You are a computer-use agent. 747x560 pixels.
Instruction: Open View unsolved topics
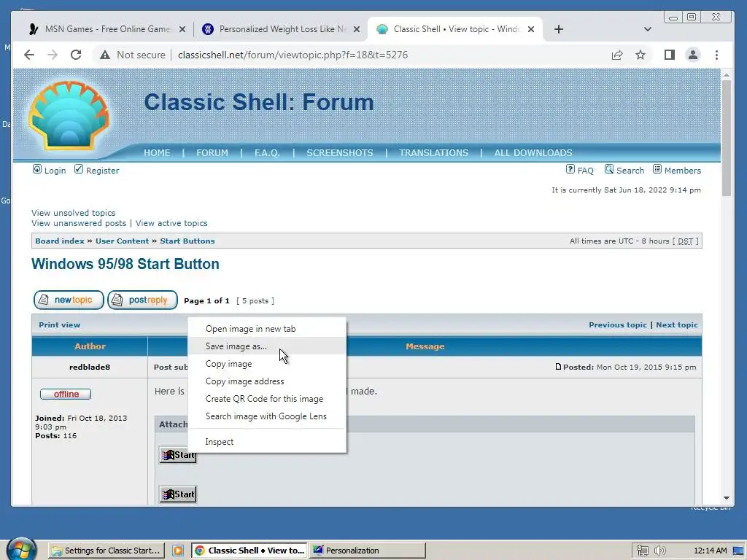[x=74, y=213]
